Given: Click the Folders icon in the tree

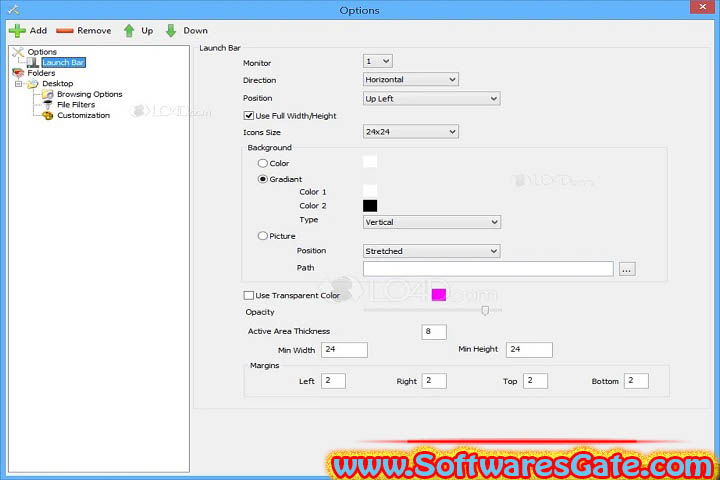Looking at the screenshot, I should coord(18,73).
